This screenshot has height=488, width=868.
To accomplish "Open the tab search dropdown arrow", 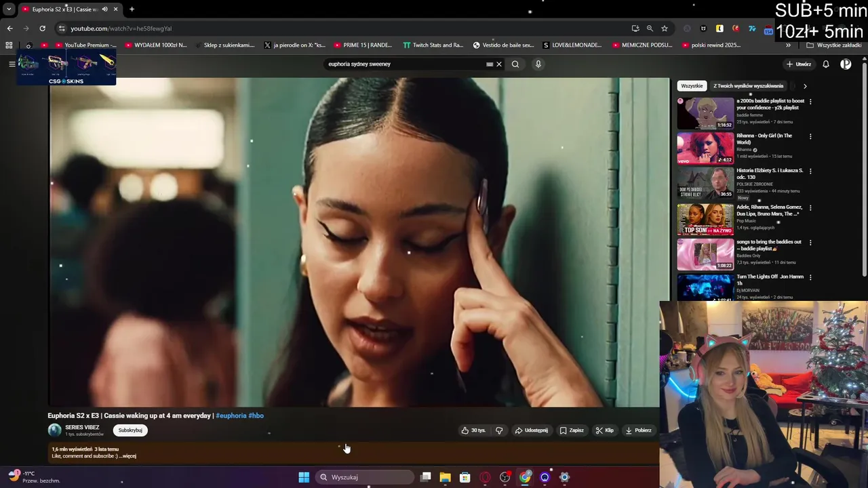I will [x=9, y=9].
